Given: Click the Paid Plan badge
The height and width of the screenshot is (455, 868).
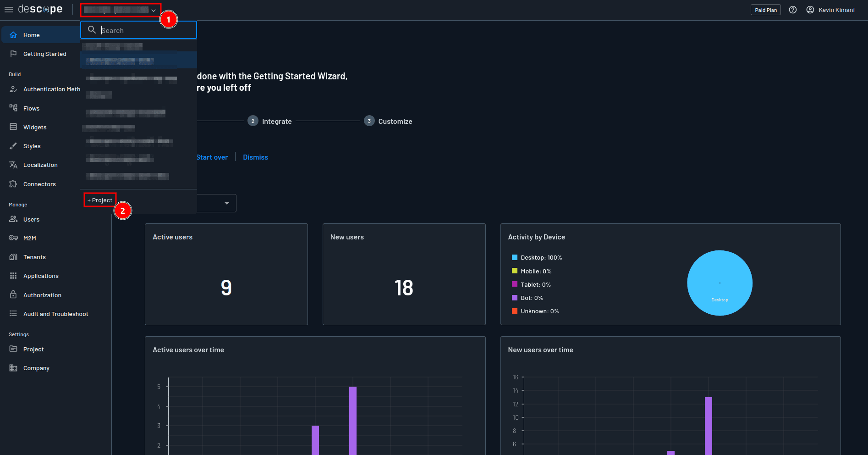Looking at the screenshot, I should click(765, 10).
